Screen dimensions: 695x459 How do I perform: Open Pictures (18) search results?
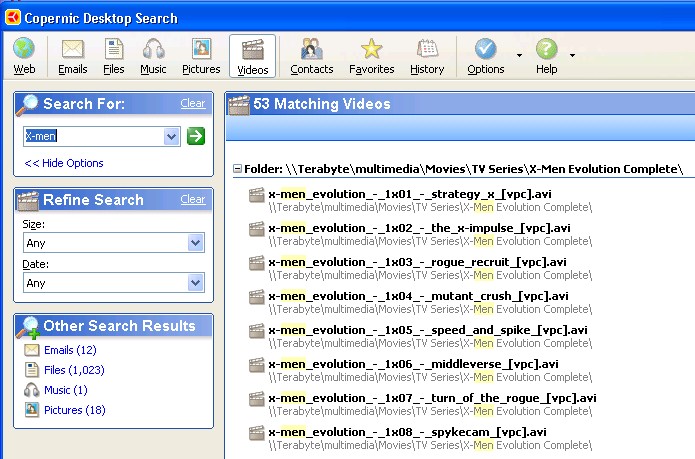click(74, 410)
